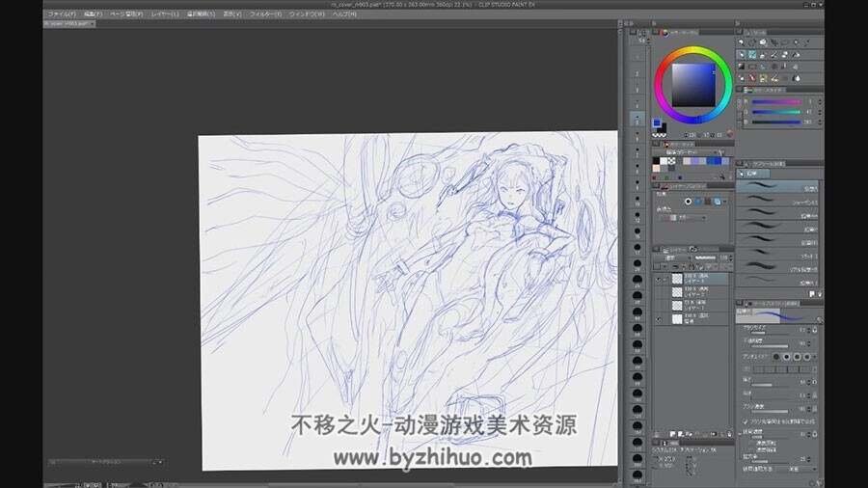Image resolution: width=868 pixels, height=488 pixels.
Task: Uncheck the checked box below brush density
Action: [745, 421]
